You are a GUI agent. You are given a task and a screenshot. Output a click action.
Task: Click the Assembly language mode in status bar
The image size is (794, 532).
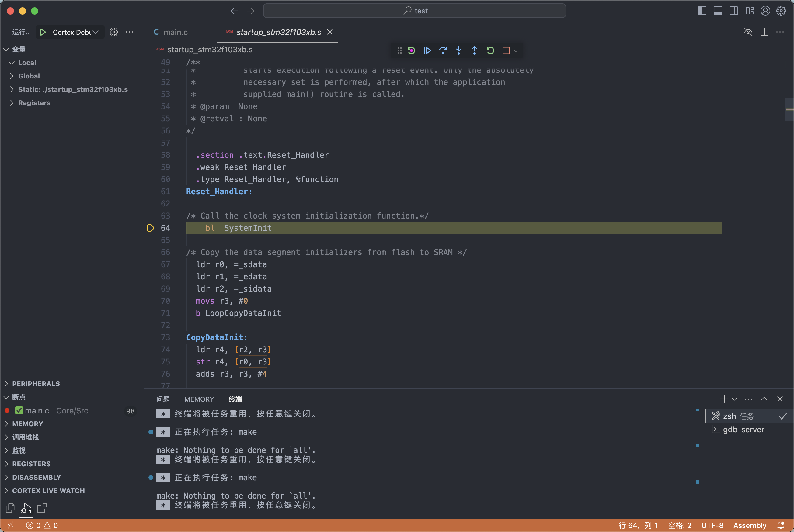pyautogui.click(x=750, y=525)
